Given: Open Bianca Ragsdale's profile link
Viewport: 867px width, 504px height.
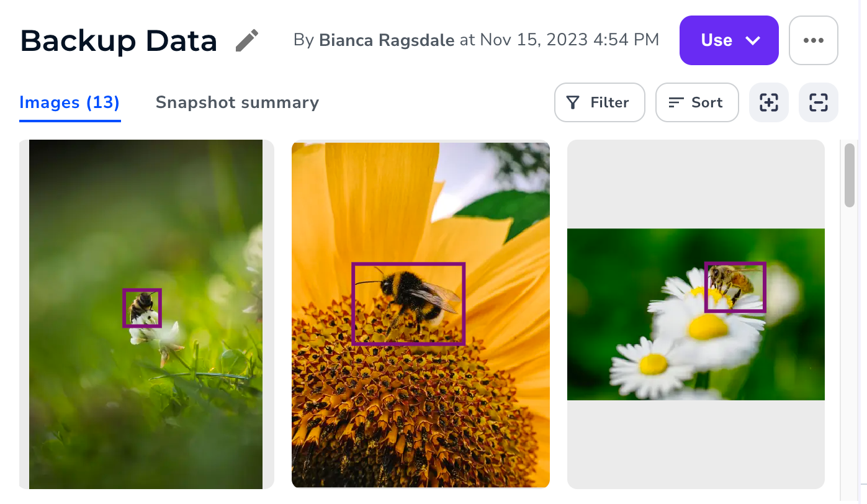Looking at the screenshot, I should (386, 39).
